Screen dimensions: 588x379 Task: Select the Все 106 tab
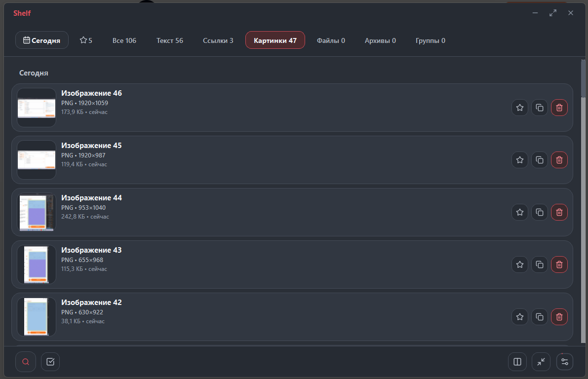point(124,40)
